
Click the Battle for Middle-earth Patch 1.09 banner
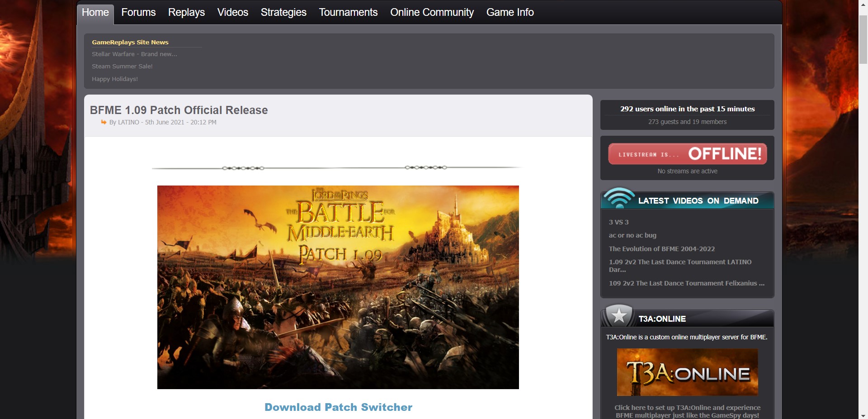coord(338,287)
